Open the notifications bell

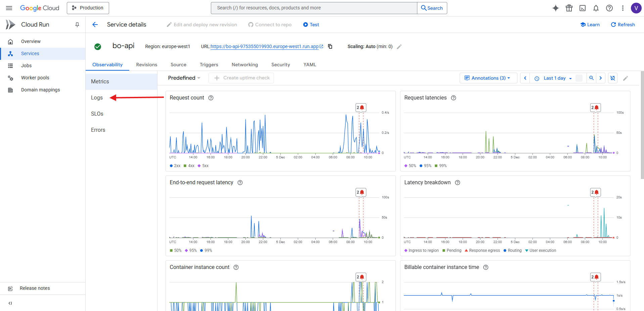point(596,8)
